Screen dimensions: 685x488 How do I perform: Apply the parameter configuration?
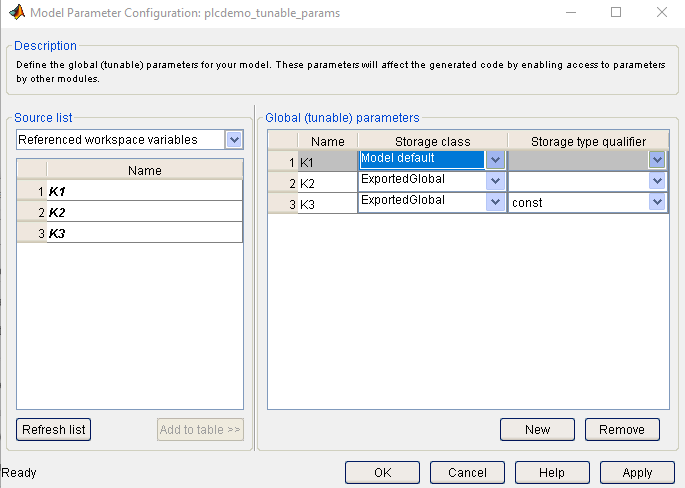coord(637,473)
